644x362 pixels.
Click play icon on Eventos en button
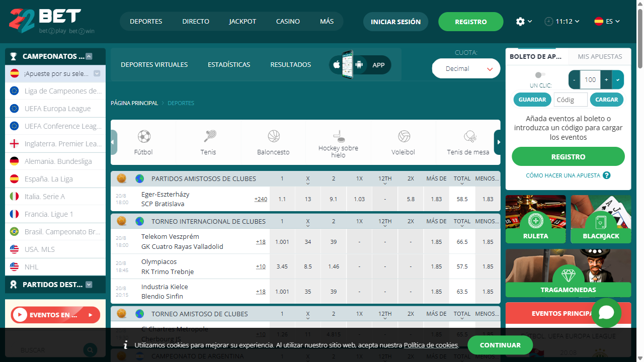[x=20, y=315]
